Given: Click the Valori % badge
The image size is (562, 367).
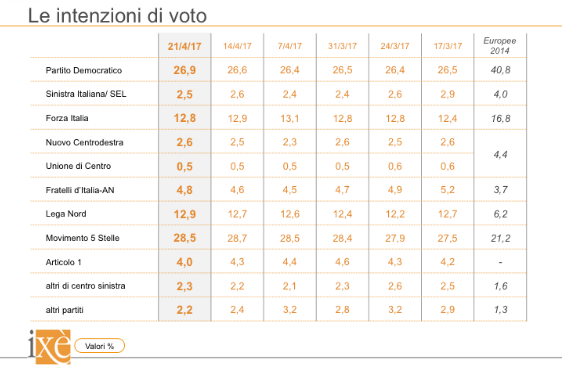Looking at the screenshot, I should coord(99,346).
